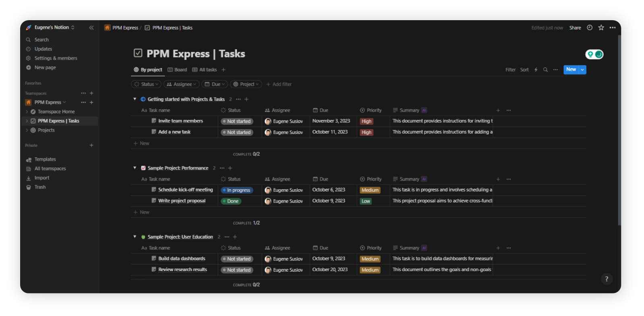Click Add filter button

(279, 84)
